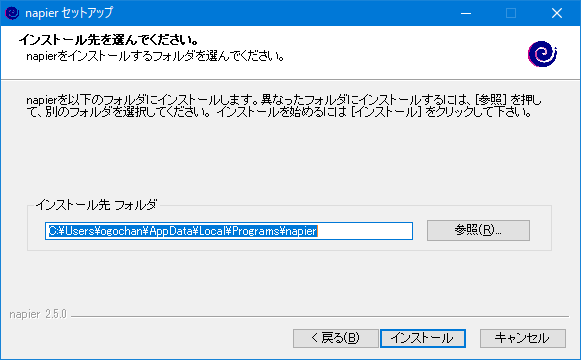The height and width of the screenshot is (360, 581).
Task: Click the 'インストール先 フォルダ' group label
Action: (x=96, y=204)
